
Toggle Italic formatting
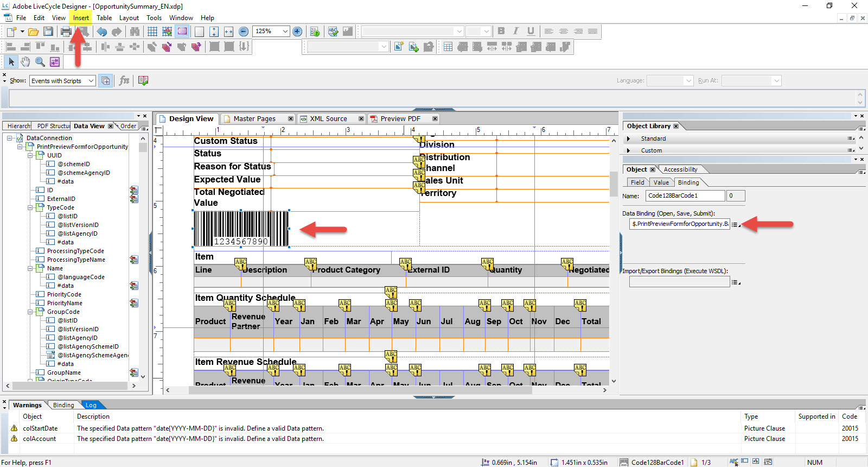click(516, 31)
